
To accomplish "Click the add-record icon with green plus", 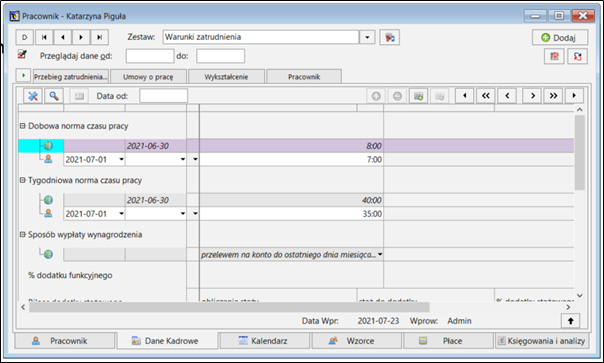I will click(x=418, y=96).
